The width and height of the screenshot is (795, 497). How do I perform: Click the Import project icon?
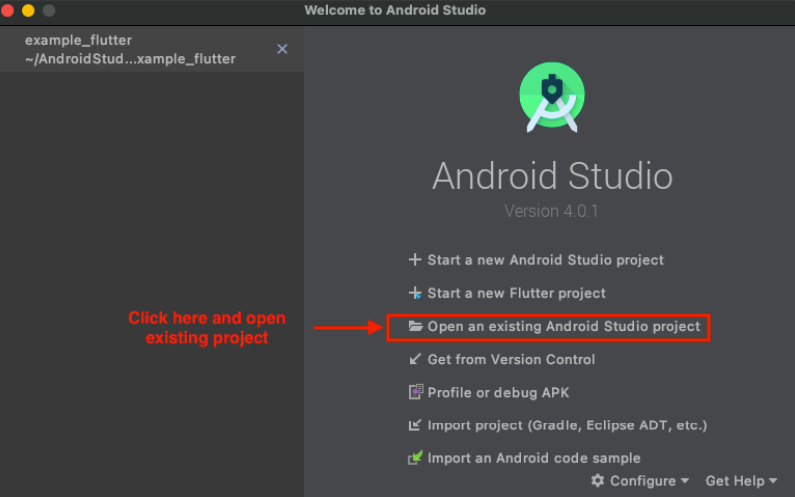click(415, 425)
